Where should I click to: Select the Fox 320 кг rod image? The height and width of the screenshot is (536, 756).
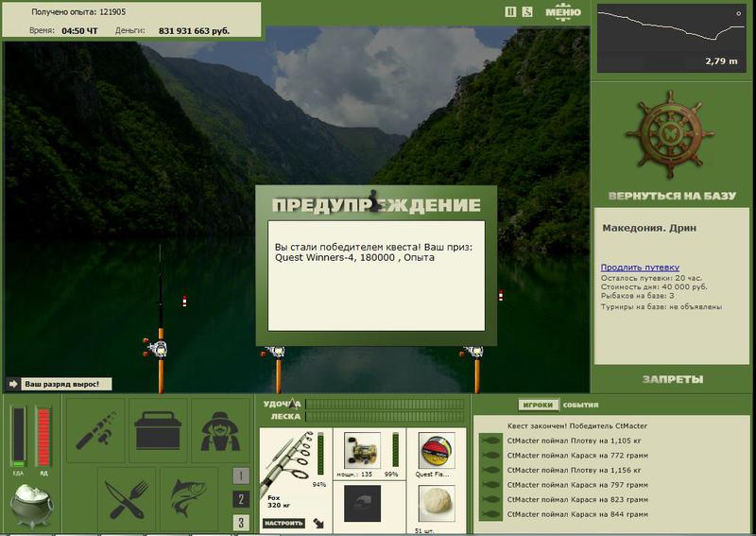pyautogui.click(x=288, y=463)
